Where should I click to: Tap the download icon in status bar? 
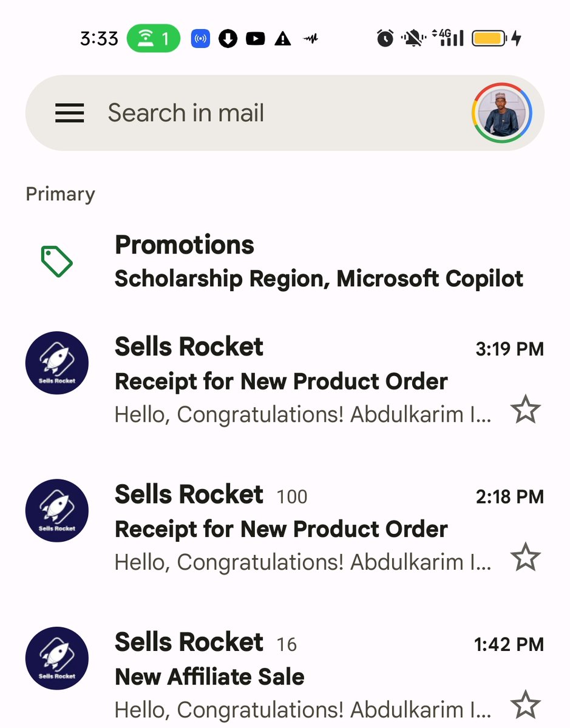tap(228, 39)
